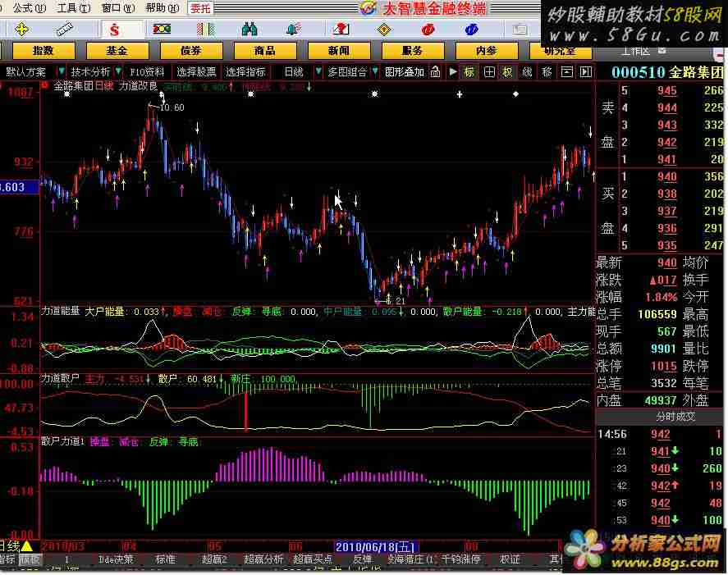Click 选择指标 toolbar item
The image size is (728, 575).
click(x=245, y=72)
